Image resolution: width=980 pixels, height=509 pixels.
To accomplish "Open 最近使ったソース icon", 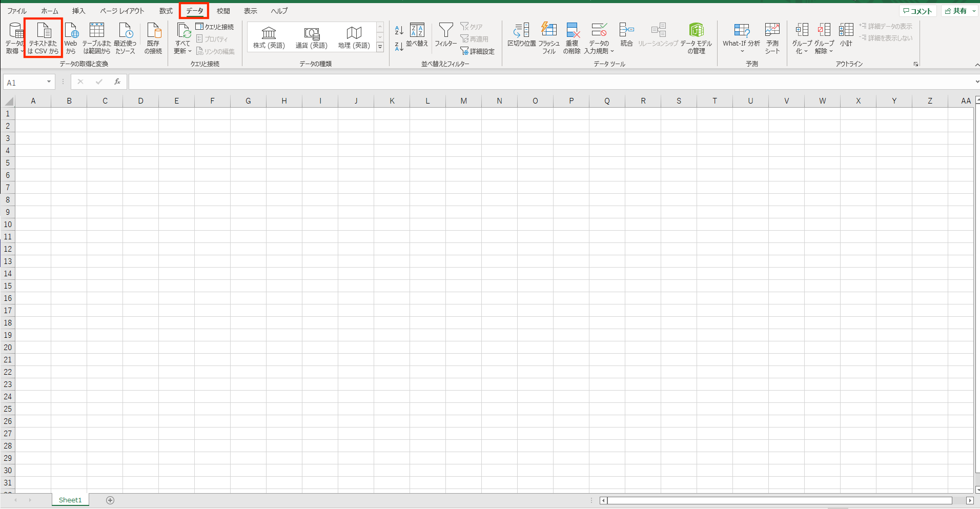I will pyautogui.click(x=125, y=38).
